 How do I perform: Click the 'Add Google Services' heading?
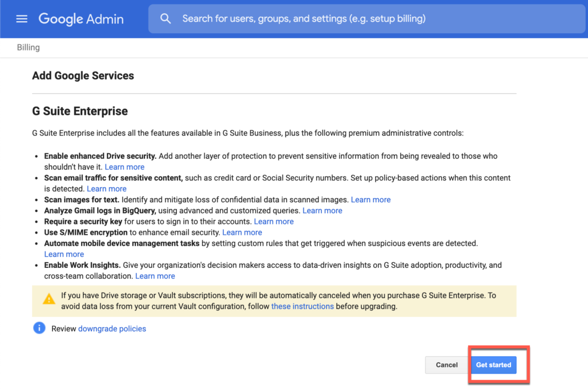[x=83, y=75]
